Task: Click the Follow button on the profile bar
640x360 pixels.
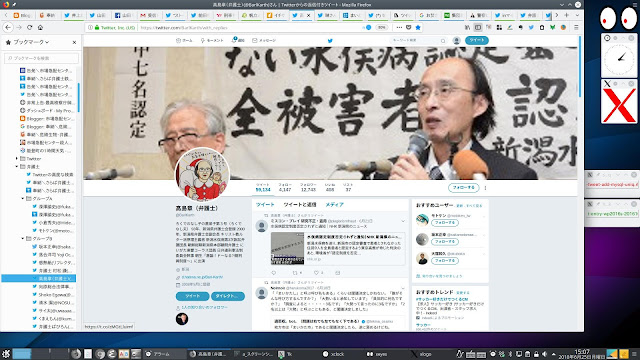Action: pos(464,188)
